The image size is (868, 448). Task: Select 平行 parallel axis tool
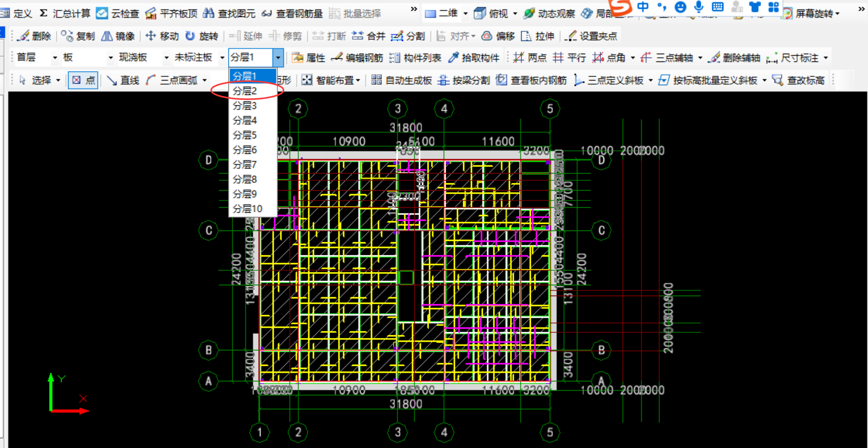point(569,57)
